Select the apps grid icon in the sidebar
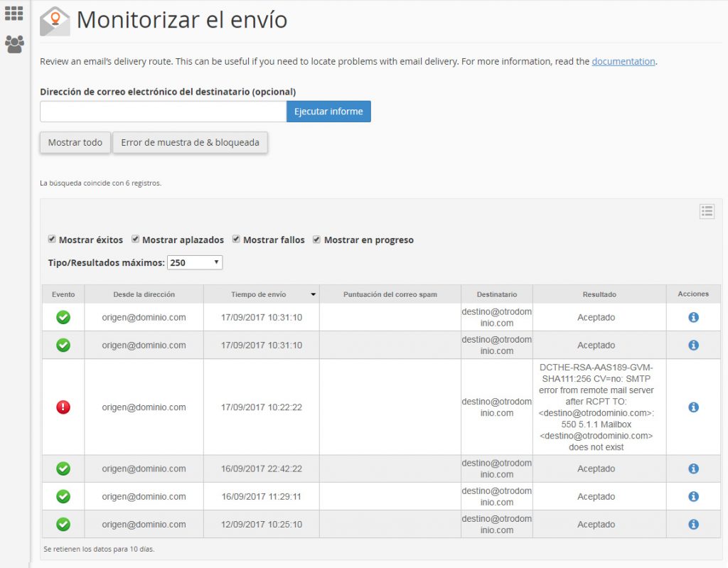The height and width of the screenshot is (568, 728). 14,13
